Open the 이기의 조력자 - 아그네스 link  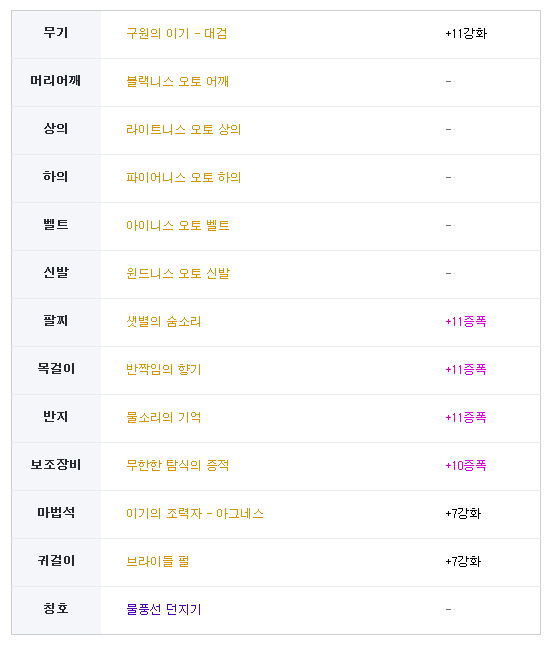195,514
